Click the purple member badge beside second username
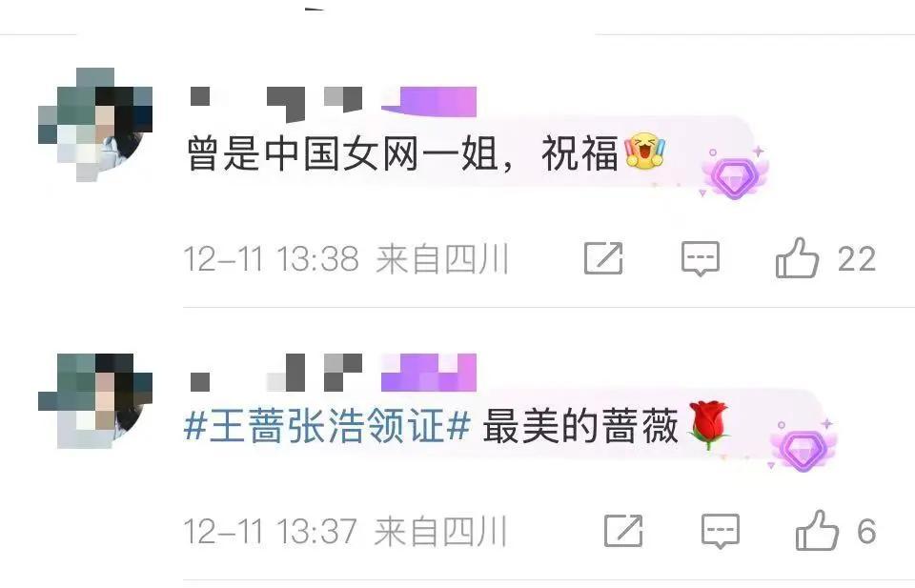Image resolution: width=915 pixels, height=588 pixels. (x=429, y=373)
